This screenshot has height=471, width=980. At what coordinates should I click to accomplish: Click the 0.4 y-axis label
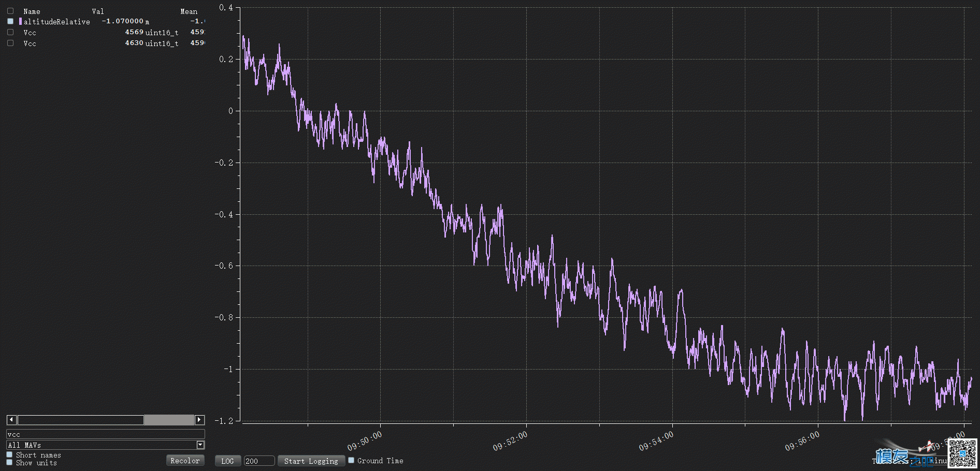[226, 7]
